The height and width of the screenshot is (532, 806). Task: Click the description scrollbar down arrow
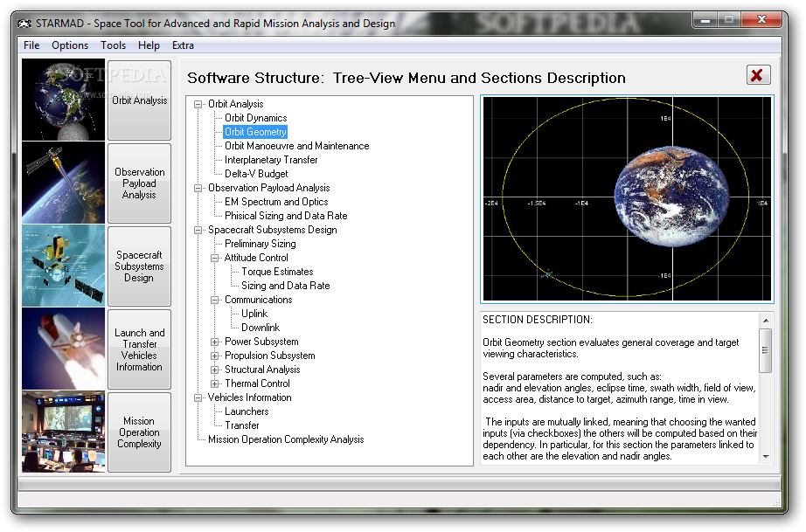point(766,457)
